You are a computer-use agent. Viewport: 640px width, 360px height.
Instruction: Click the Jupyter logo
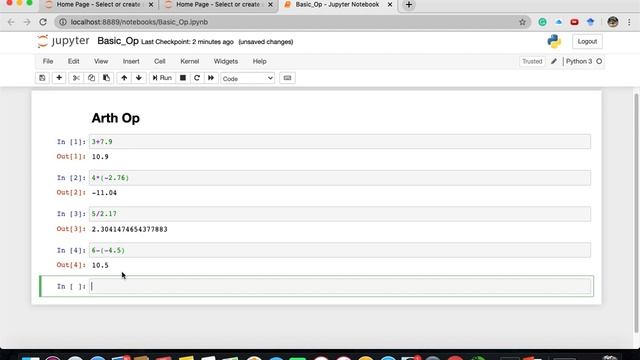[63, 41]
